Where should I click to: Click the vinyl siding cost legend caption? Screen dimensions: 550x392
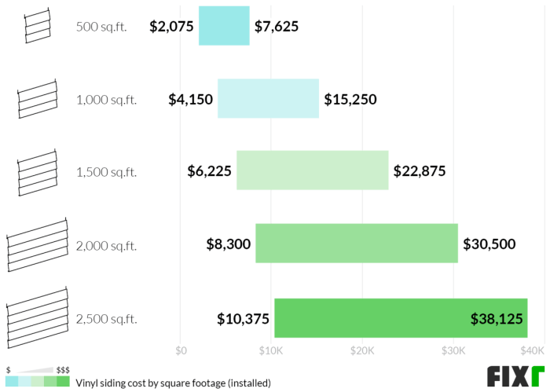pyautogui.click(x=173, y=383)
